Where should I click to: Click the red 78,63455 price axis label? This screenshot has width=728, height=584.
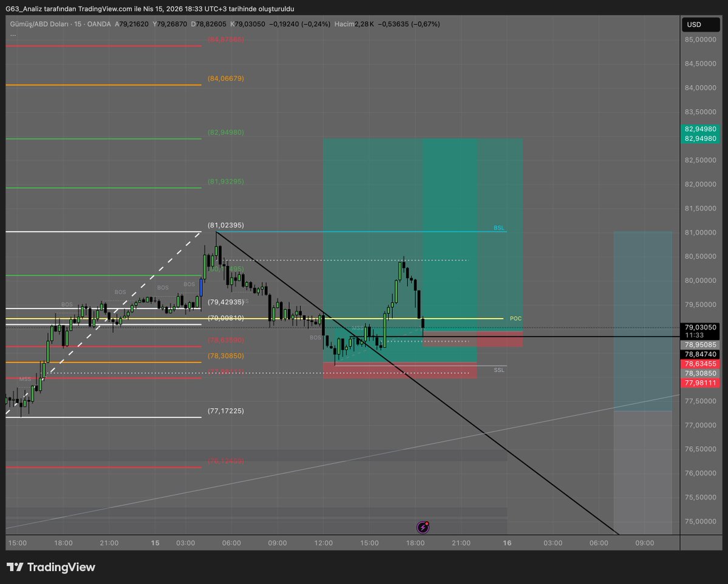click(x=700, y=364)
